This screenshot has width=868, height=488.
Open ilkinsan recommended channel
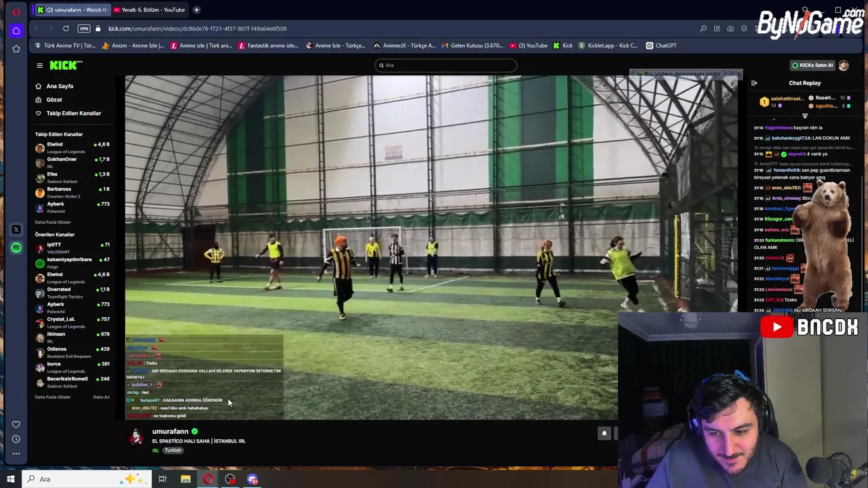(72, 337)
